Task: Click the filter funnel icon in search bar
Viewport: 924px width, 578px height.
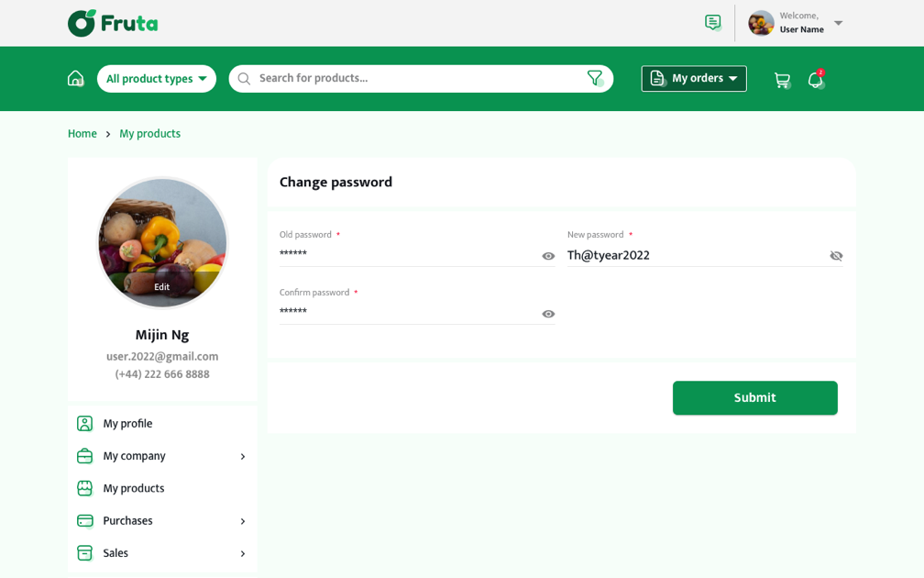Action: pos(595,79)
